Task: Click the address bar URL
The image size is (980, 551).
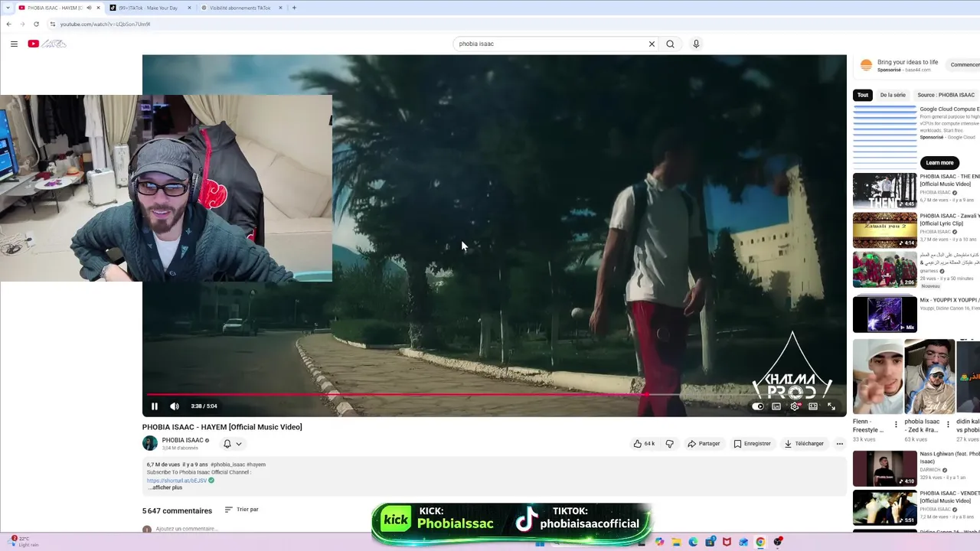Action: tap(105, 24)
